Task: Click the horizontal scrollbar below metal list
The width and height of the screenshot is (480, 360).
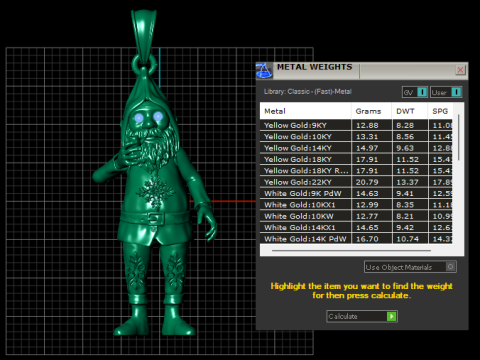Action: [x=351, y=250]
